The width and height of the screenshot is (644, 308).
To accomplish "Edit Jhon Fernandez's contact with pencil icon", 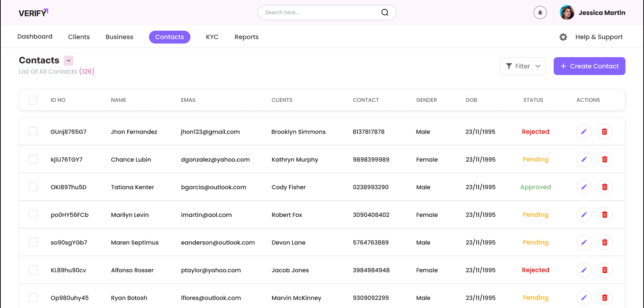I will tap(584, 132).
